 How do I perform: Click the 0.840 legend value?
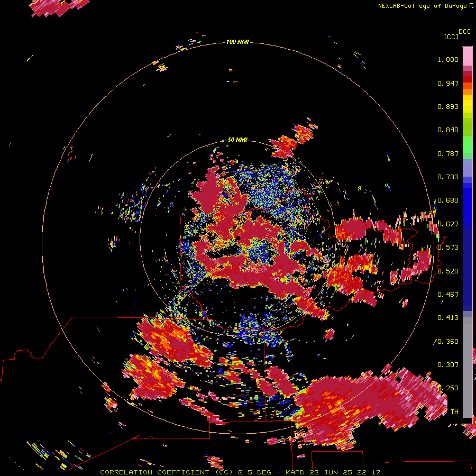coord(448,130)
